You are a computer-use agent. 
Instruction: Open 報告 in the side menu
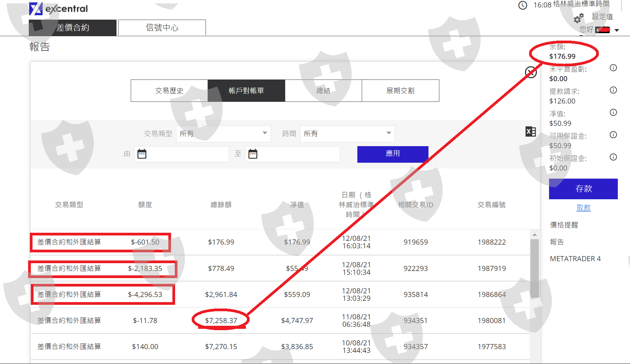557,242
